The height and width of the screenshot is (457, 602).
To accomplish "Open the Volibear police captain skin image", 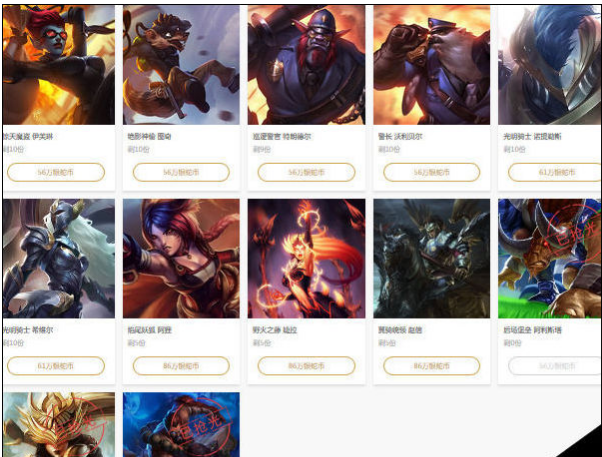I will 432,65.
